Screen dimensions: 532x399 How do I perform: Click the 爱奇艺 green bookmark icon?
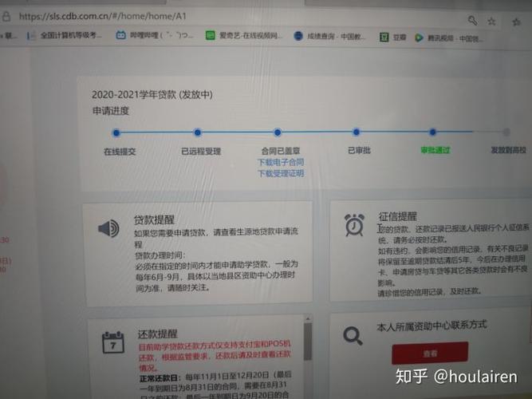point(211,35)
